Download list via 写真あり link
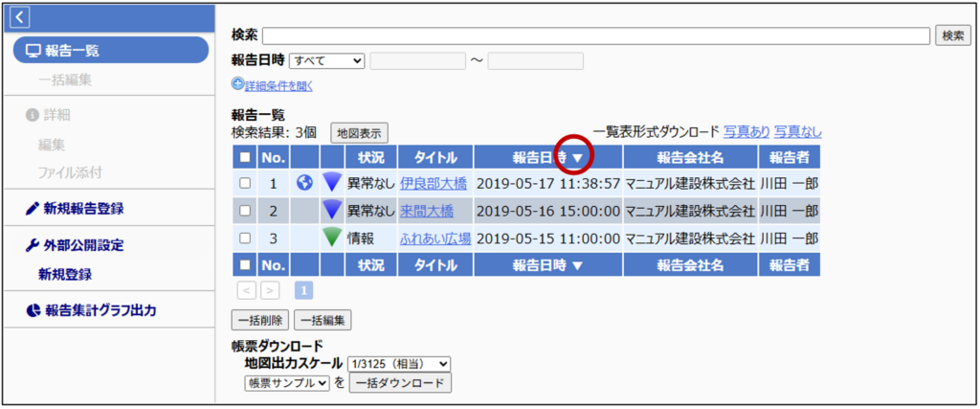 pos(746,132)
